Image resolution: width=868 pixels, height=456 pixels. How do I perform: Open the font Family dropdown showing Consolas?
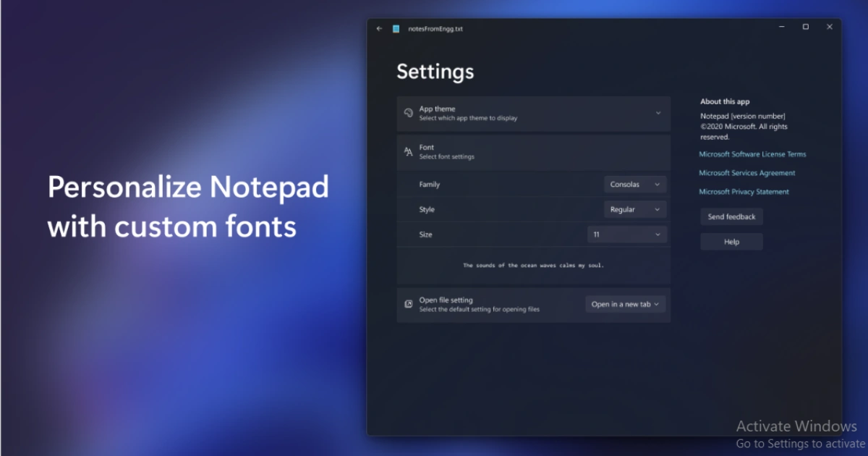coord(634,185)
